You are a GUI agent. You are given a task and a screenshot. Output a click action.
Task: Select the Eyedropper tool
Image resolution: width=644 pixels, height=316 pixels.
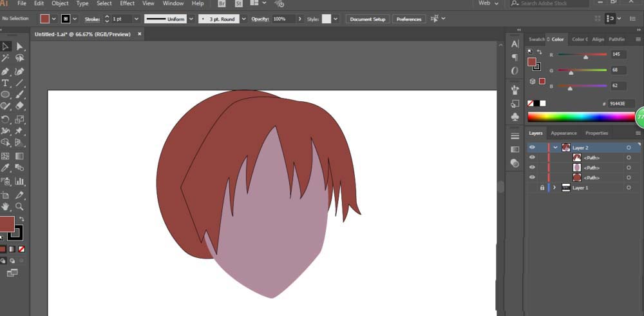click(5, 168)
